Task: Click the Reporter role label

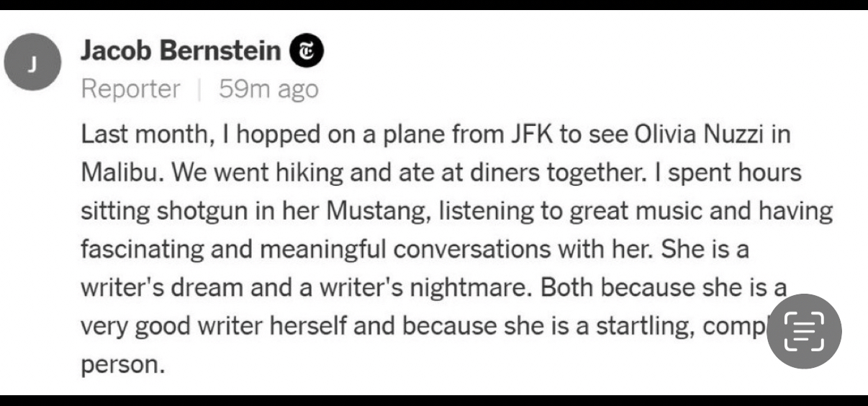Action: [x=130, y=89]
